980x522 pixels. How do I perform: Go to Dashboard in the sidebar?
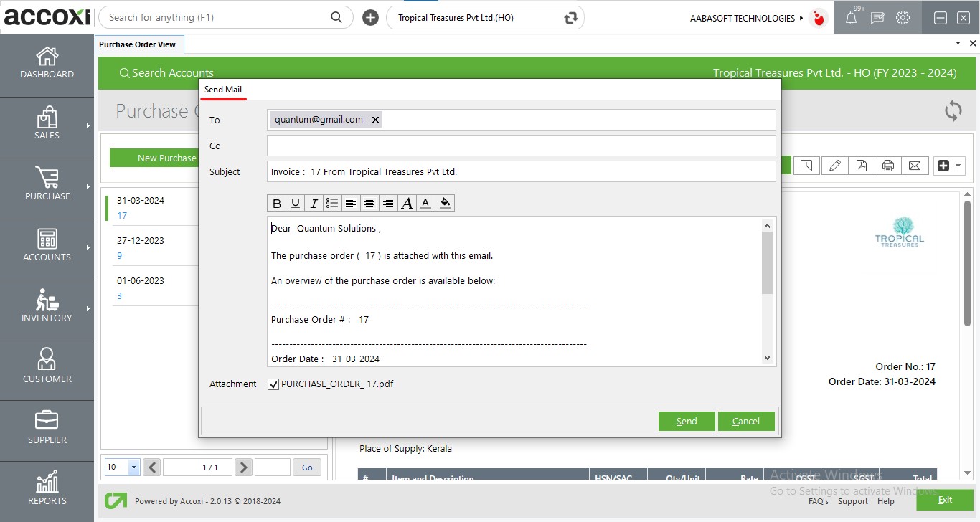point(47,64)
